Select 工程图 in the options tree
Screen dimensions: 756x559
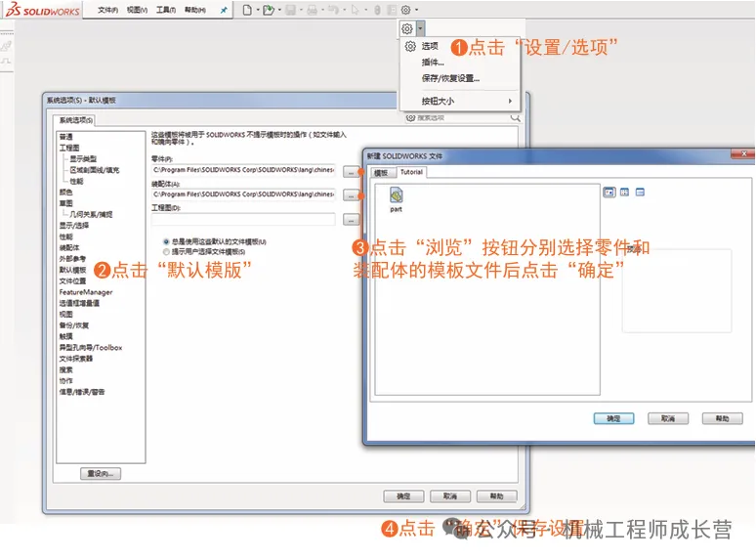(x=69, y=149)
